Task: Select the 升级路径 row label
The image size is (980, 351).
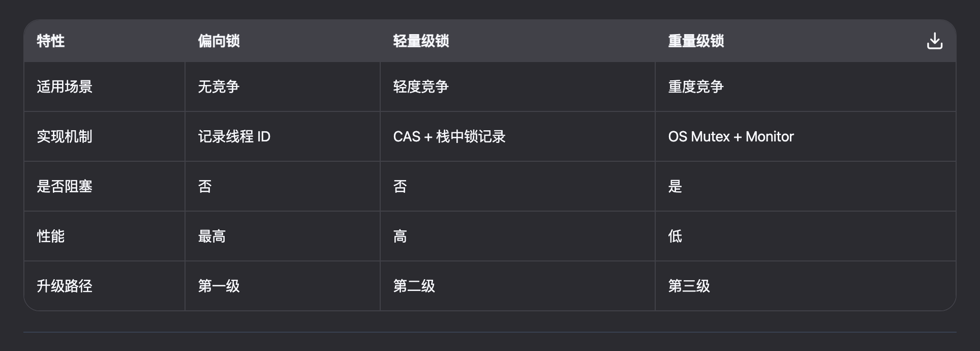Action: coord(65,286)
